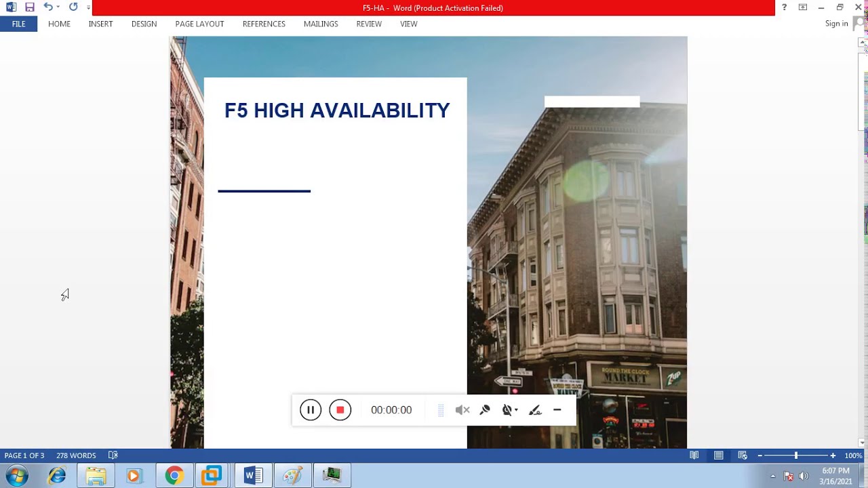Show hidden system tray icons

(x=773, y=476)
